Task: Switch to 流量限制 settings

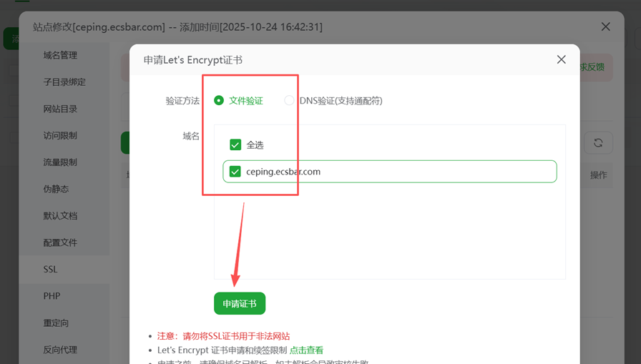Action: click(x=60, y=162)
